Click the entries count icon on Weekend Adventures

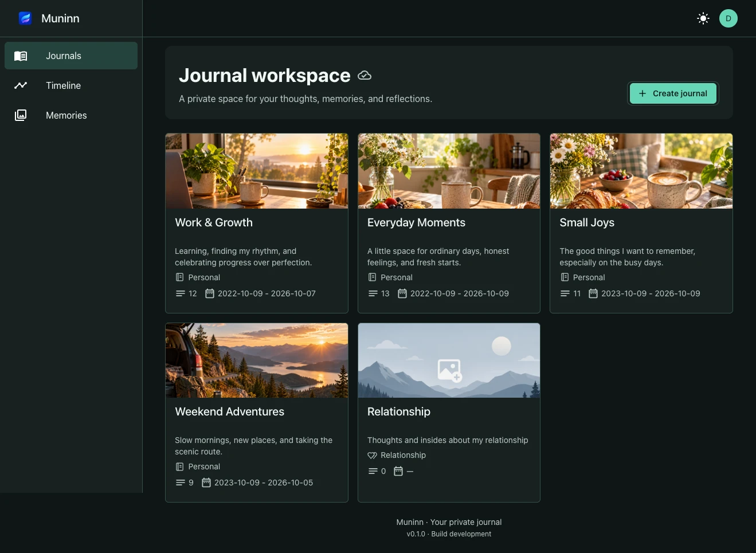tap(180, 483)
